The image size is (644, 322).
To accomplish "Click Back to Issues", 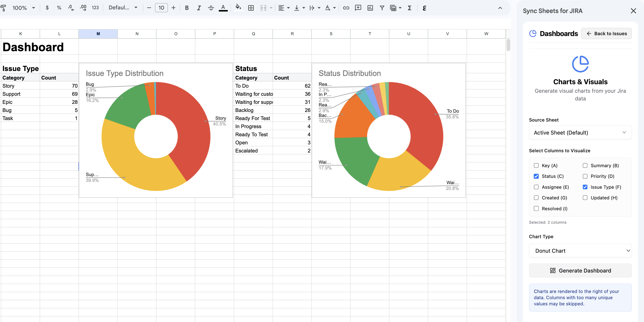I will 606,33.
